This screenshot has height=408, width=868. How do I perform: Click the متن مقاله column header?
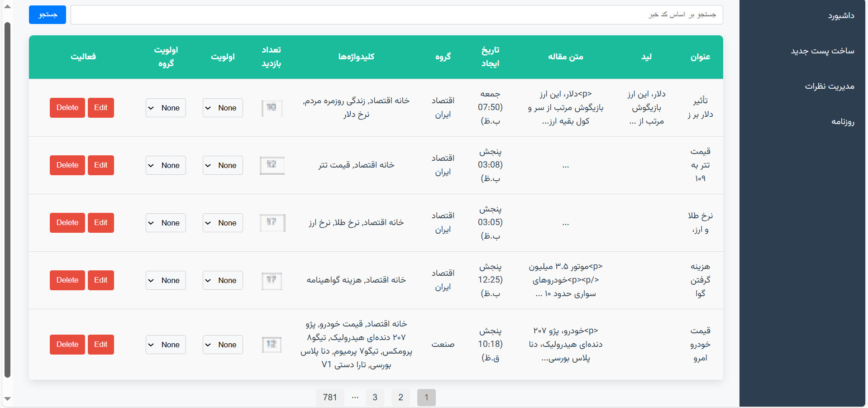click(566, 57)
